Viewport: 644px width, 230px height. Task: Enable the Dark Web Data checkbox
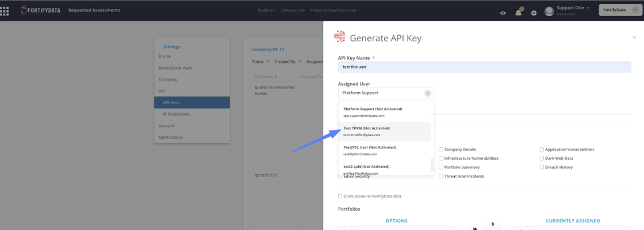tap(542, 158)
